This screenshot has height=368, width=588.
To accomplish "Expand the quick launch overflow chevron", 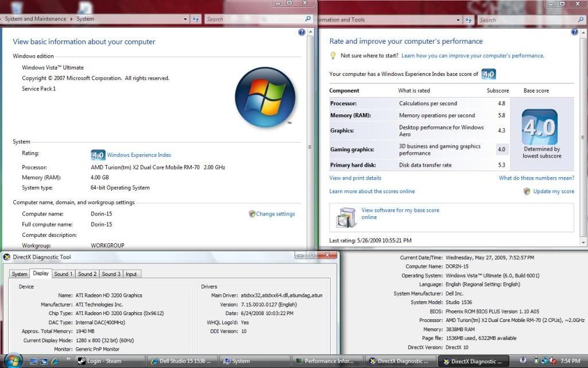I will click(x=68, y=359).
